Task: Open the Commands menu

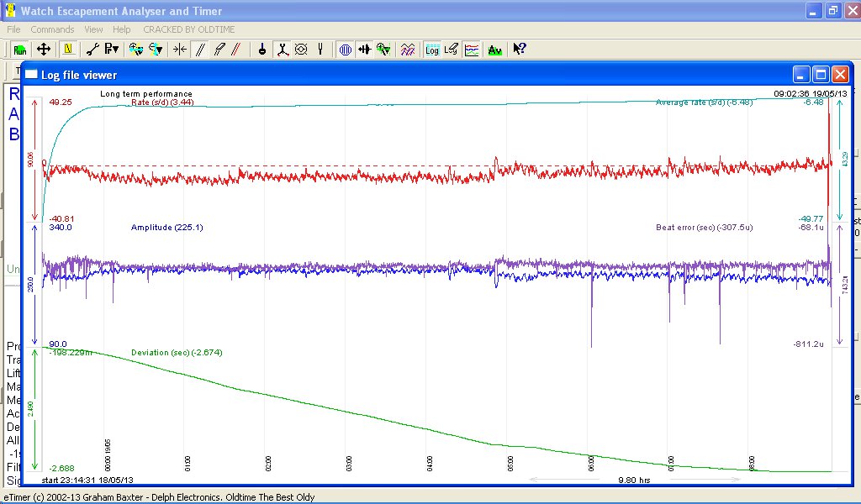Action: [x=52, y=29]
